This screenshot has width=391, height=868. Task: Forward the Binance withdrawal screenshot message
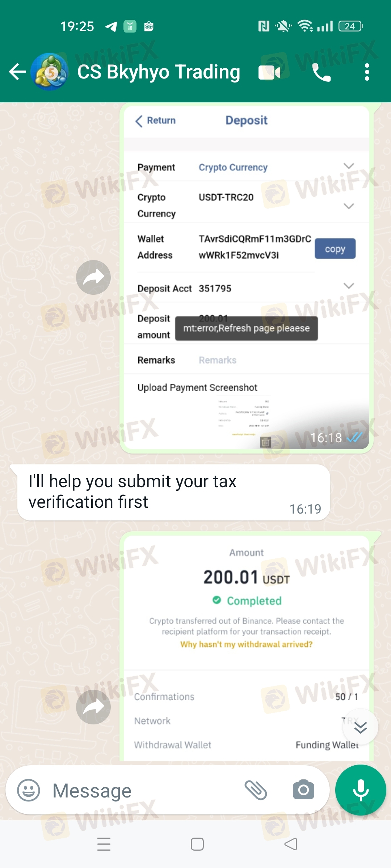pyautogui.click(x=93, y=707)
